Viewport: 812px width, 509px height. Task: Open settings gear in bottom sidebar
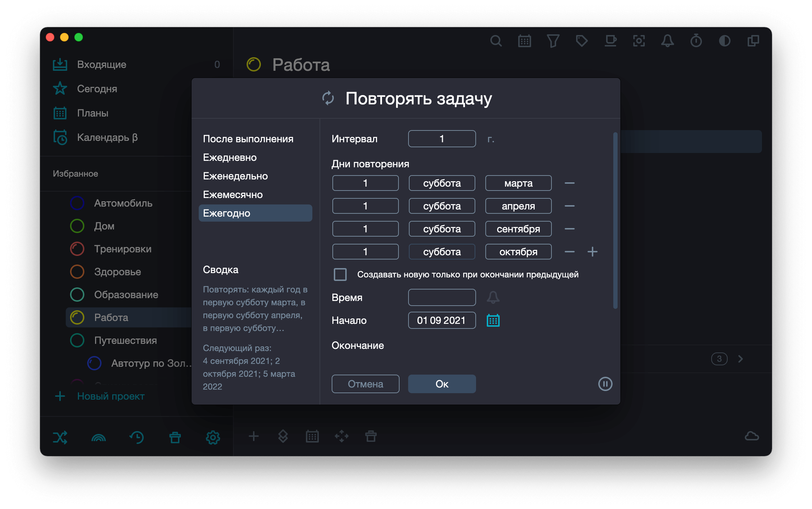(213, 437)
